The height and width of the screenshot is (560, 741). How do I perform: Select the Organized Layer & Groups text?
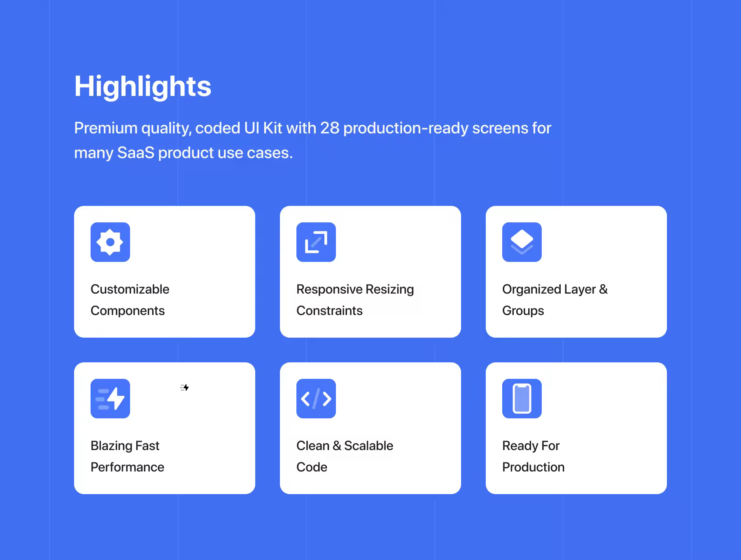click(555, 300)
